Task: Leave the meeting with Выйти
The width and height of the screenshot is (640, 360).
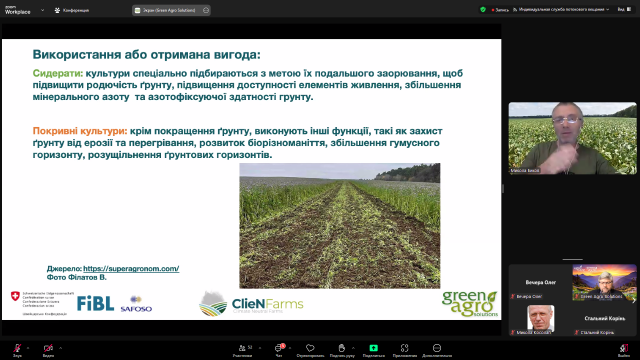Action: tap(624, 350)
